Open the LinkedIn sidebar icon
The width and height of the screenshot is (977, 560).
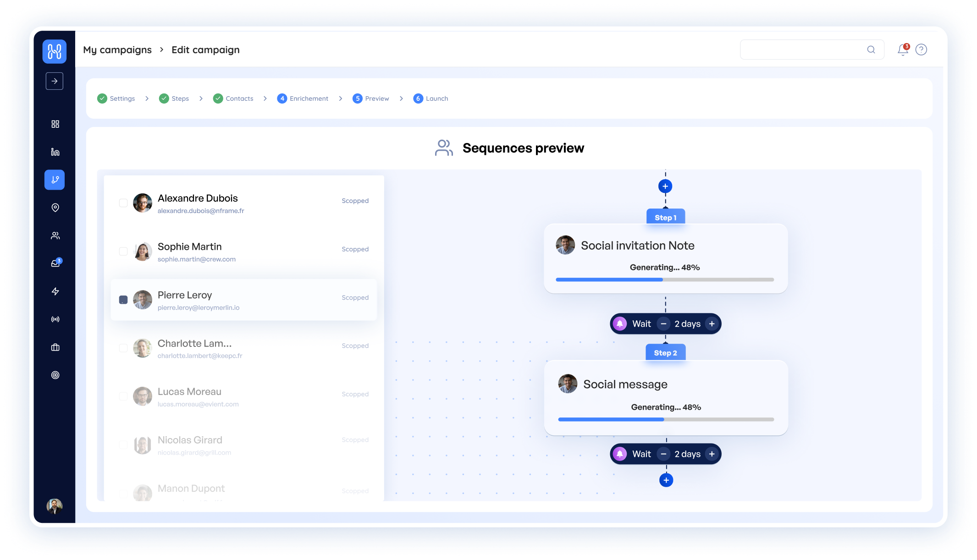pos(55,152)
